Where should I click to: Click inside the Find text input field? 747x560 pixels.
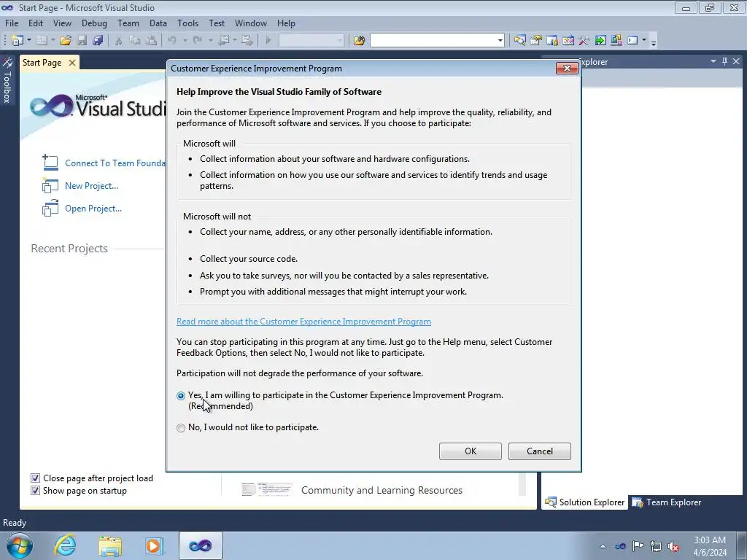pyautogui.click(x=433, y=41)
